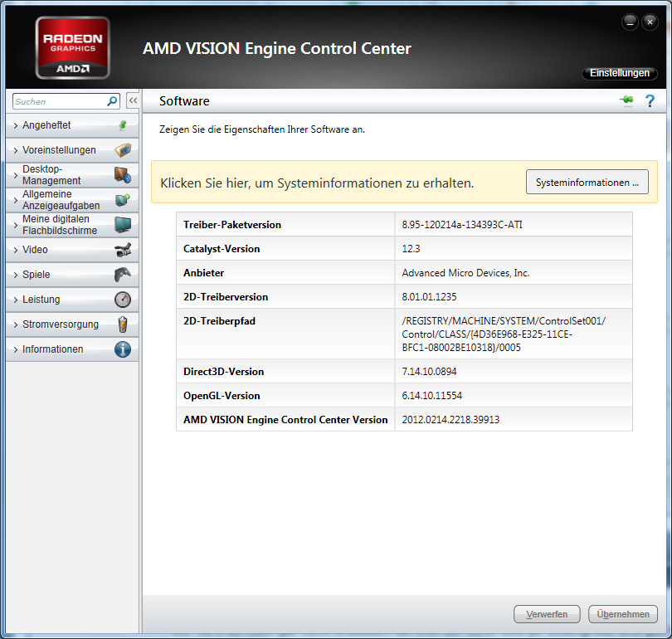Select Advanced Micro Devices, Inc. cell
The height and width of the screenshot is (639, 672).
(465, 272)
